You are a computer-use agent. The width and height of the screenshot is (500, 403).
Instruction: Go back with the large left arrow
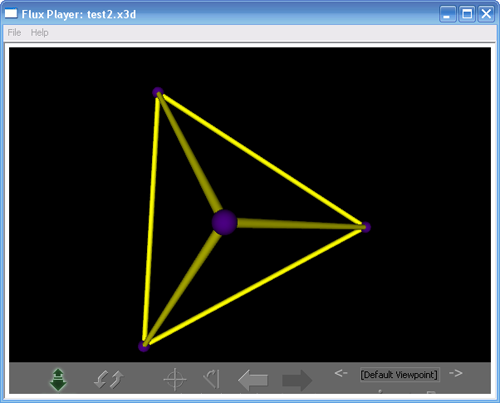point(253,380)
